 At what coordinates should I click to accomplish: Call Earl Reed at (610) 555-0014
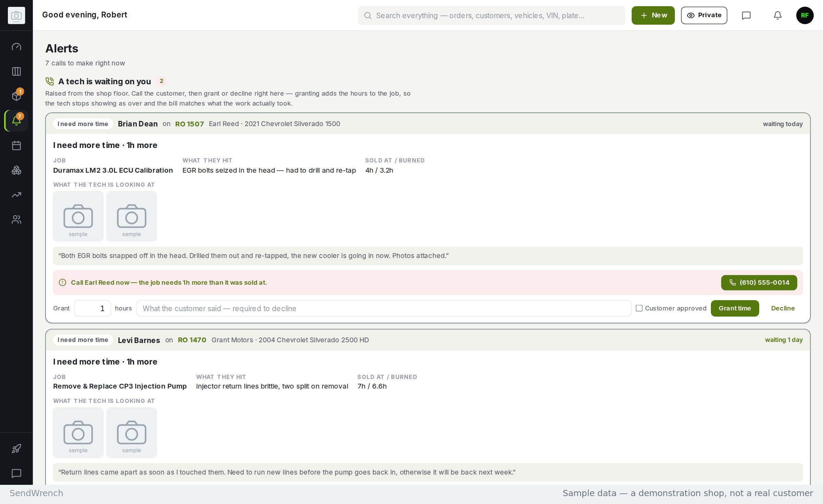pyautogui.click(x=759, y=283)
